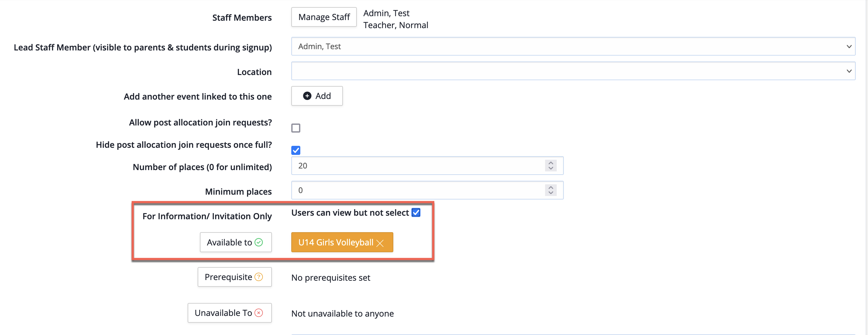Open the Lead Staff Member dropdown

coord(573,46)
